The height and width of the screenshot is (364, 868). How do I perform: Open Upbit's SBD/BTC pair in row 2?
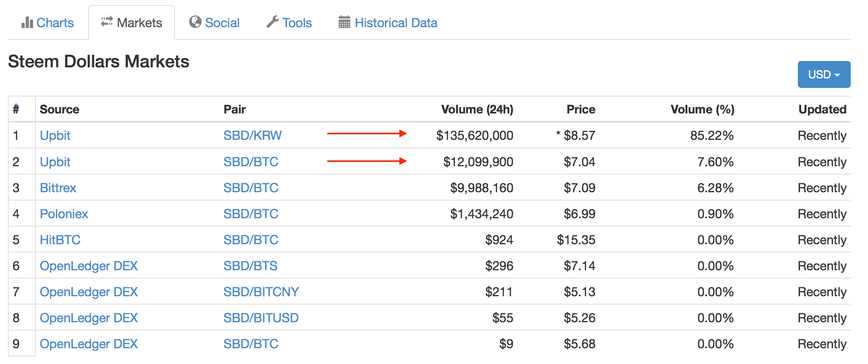point(251,162)
